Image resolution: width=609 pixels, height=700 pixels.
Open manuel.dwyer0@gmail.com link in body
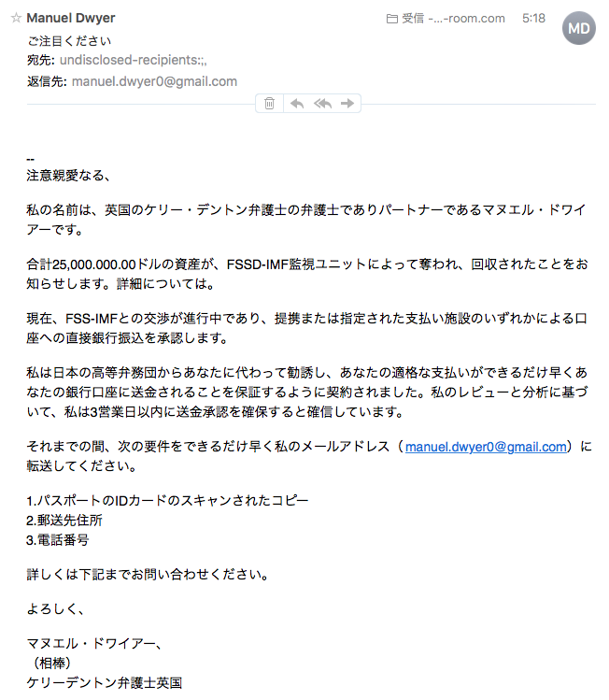(x=486, y=447)
